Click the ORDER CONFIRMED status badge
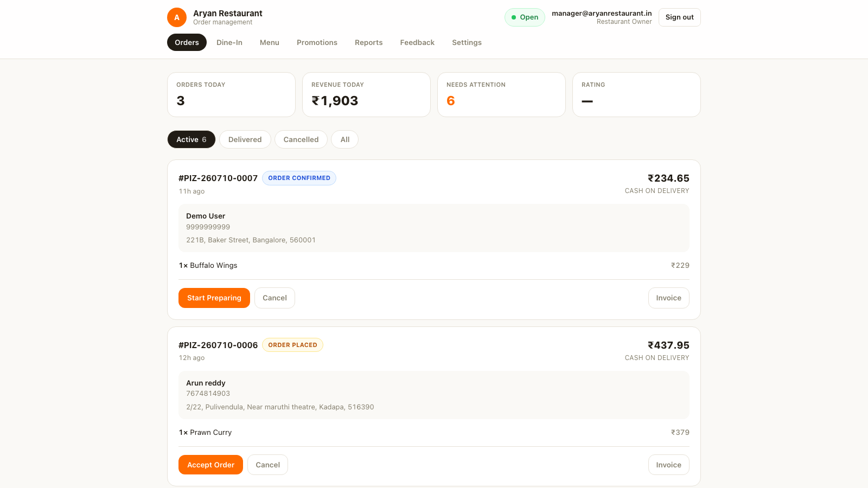The width and height of the screenshot is (868, 488). 299,178
